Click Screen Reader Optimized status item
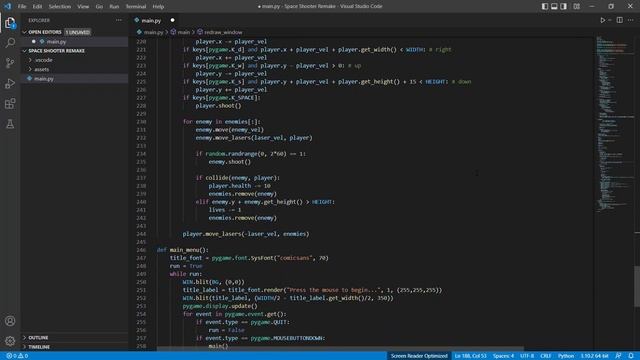The height and width of the screenshot is (360, 640). 419,356
